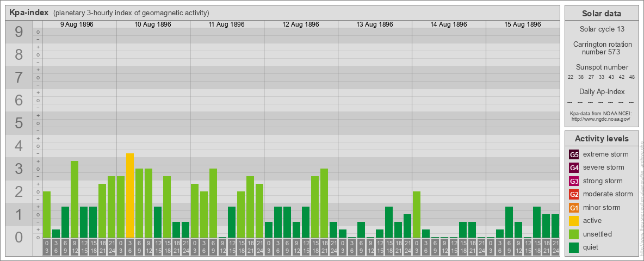The width and height of the screenshot is (644, 261).
Task: Click the Kp scale number 5
Action: click(19, 123)
